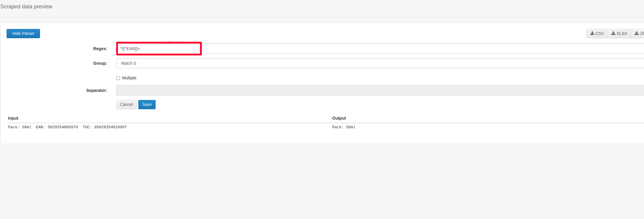Click the TUC number 05029354010997 in Input
Viewport: 644px width, 219px height.
tap(111, 127)
